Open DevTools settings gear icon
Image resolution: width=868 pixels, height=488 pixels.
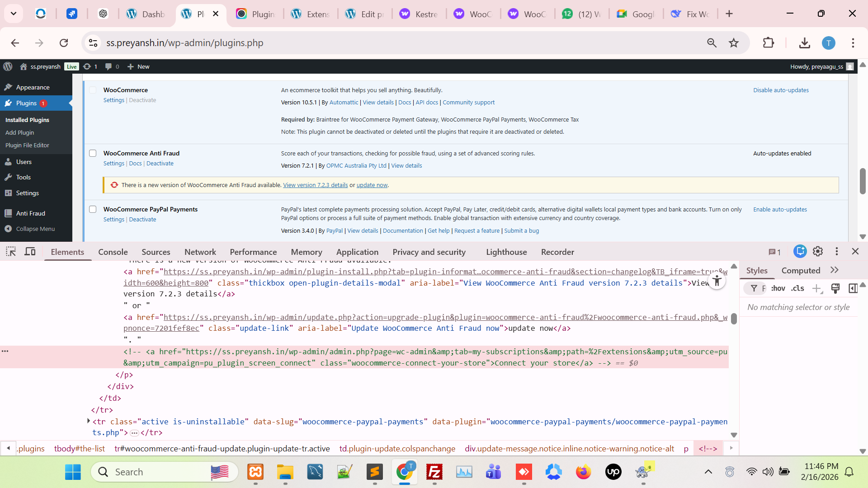(818, 252)
